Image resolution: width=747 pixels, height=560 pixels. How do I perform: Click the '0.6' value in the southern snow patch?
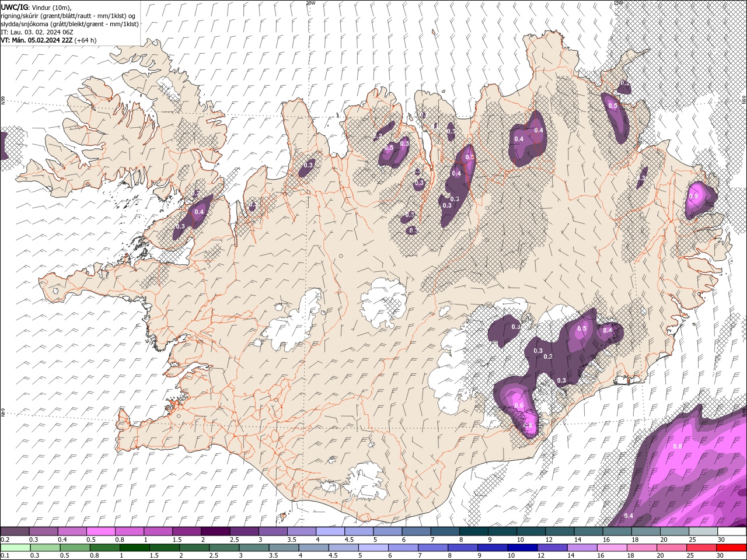coord(519,406)
